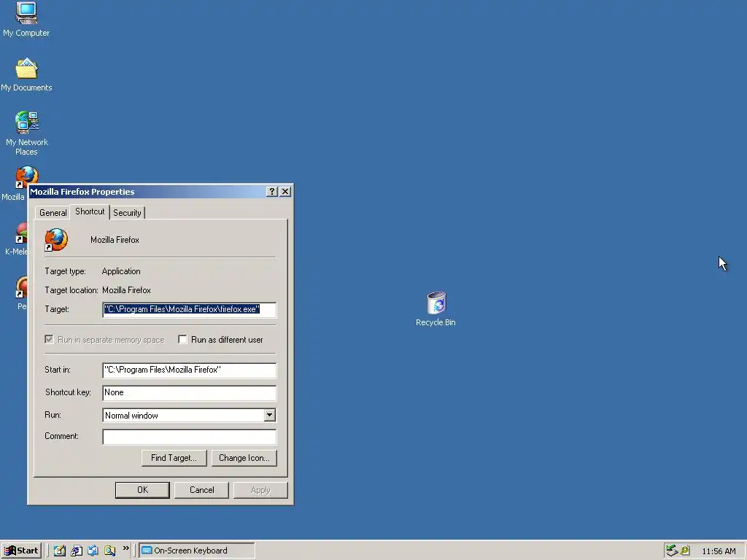Click the Run in separate memory space checkbox
The width and height of the screenshot is (747, 560).
pyautogui.click(x=49, y=340)
